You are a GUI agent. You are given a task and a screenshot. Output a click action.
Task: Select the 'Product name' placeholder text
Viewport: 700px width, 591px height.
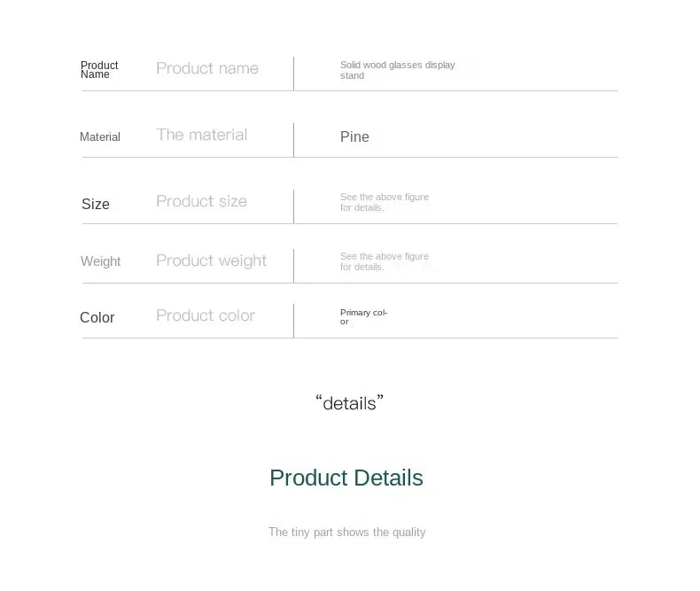pyautogui.click(x=207, y=68)
